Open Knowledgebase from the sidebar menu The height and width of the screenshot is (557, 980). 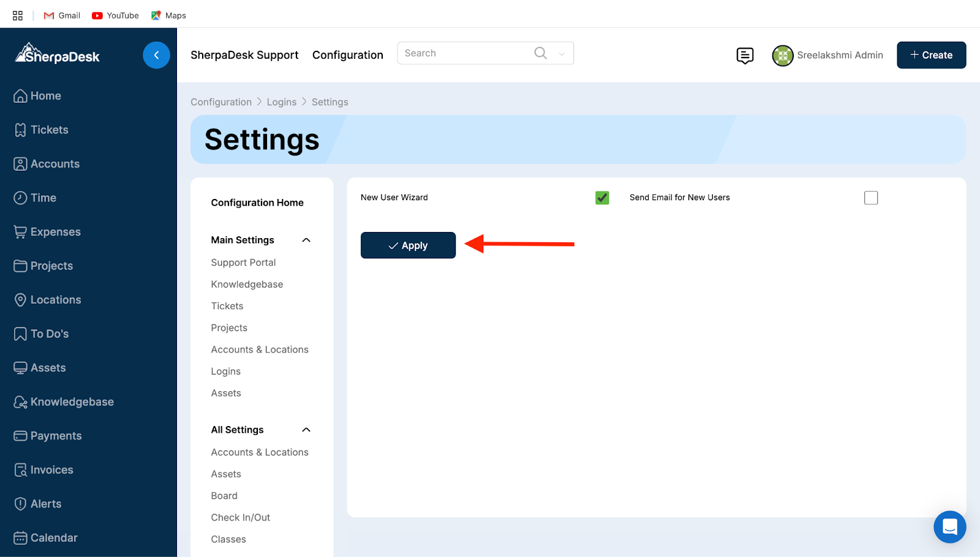[x=72, y=402]
